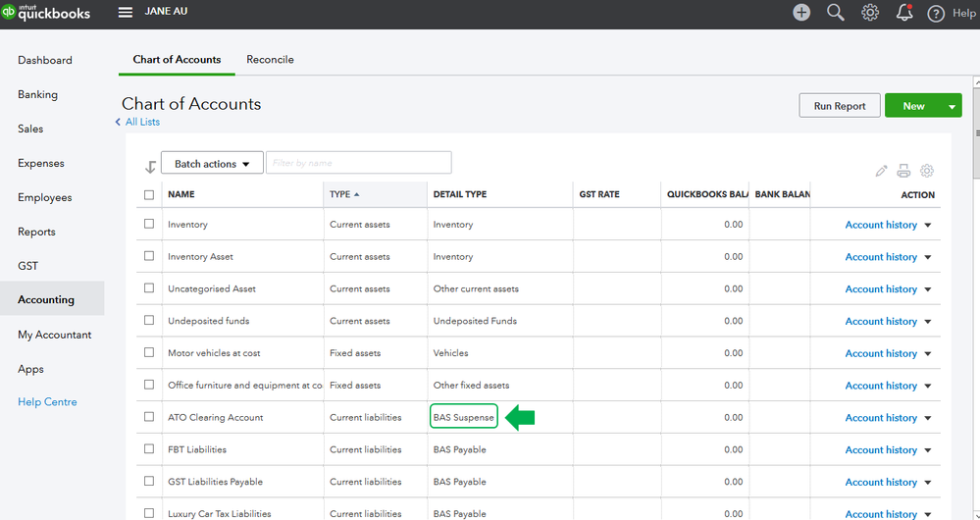This screenshot has width=980, height=520.
Task: Click the pencil edit icon above table
Action: point(881,171)
